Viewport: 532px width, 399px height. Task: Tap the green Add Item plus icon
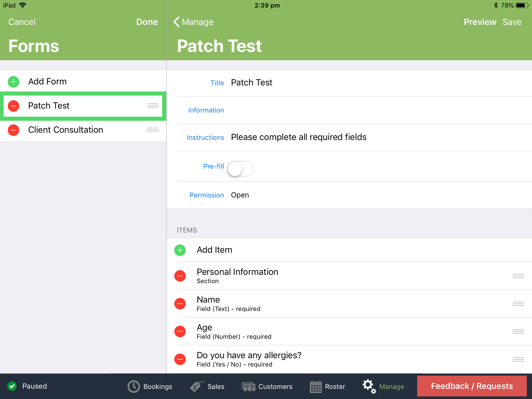click(x=180, y=250)
